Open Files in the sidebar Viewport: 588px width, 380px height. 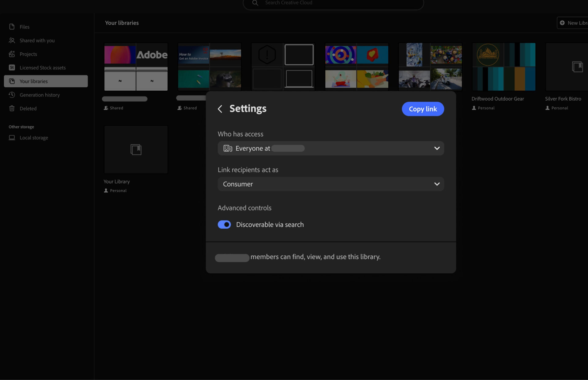[46, 27]
